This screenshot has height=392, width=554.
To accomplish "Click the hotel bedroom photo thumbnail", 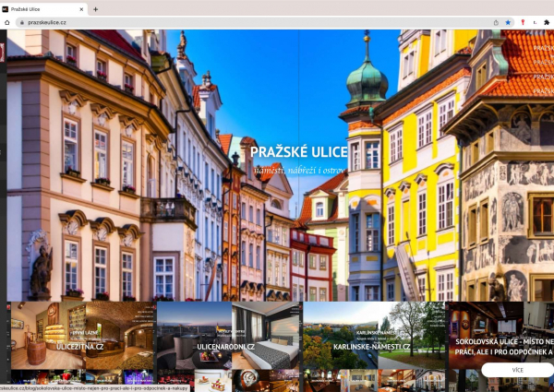I will 266,335.
